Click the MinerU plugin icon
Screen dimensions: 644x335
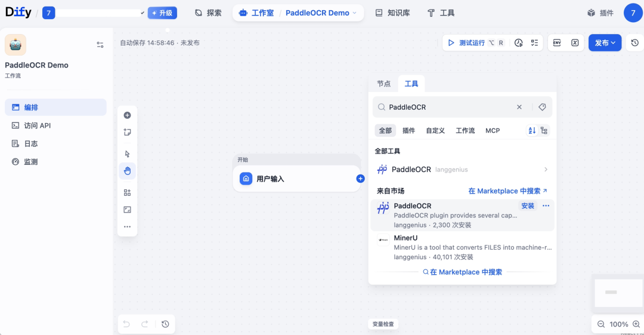click(383, 240)
